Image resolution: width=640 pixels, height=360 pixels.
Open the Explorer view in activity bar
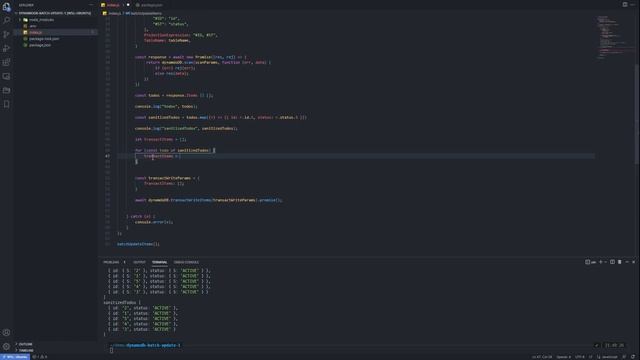pos(6,7)
